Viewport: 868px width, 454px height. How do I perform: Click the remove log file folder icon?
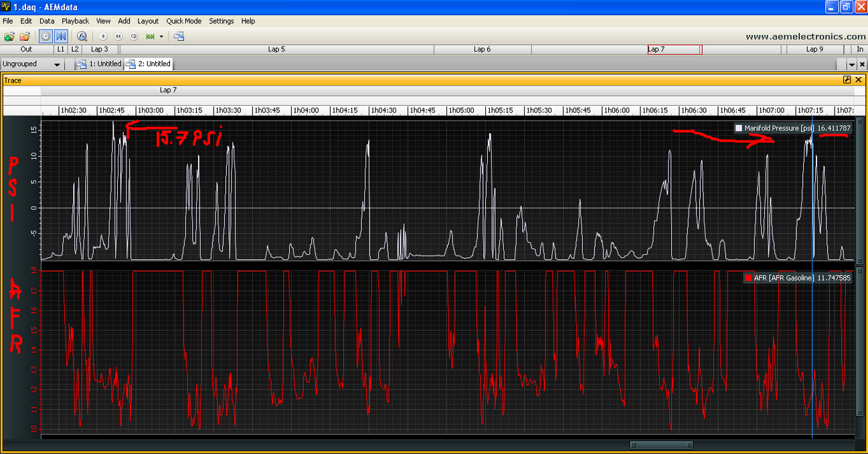(x=25, y=36)
